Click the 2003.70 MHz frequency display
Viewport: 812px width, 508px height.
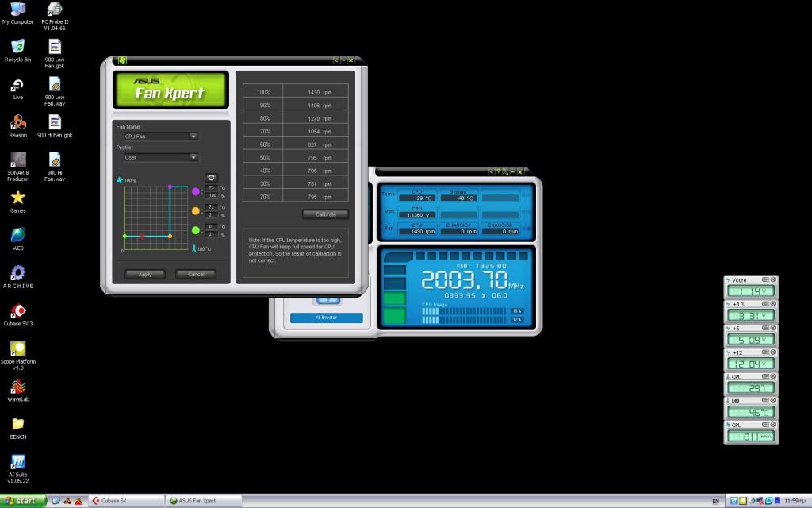pyautogui.click(x=473, y=280)
